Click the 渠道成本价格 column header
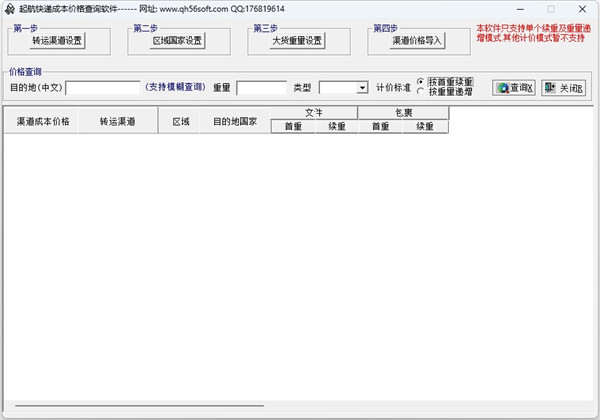Viewport: 600px width, 420px height. [43, 121]
